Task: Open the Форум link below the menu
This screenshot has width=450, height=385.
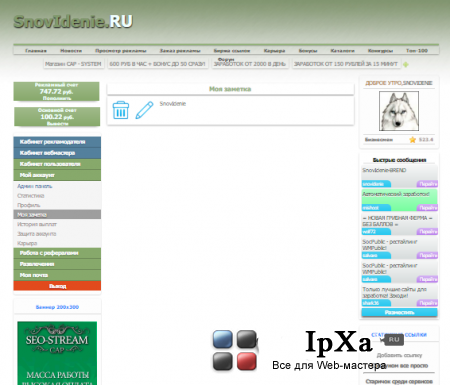Action: point(226,59)
